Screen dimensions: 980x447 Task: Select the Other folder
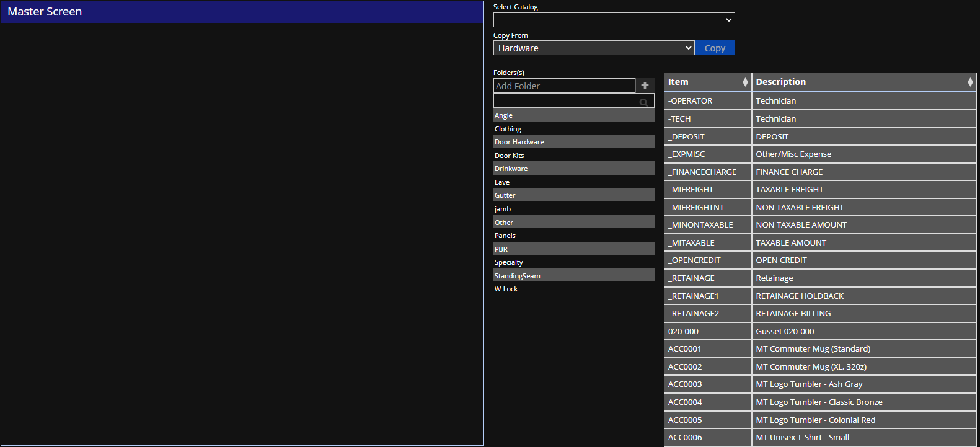[x=574, y=223]
